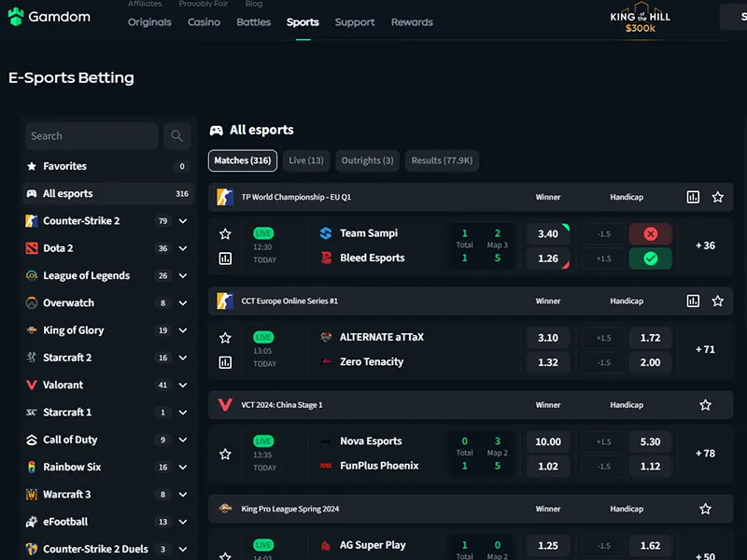Open the Battles menu
This screenshot has height=560, width=747.
click(x=253, y=22)
